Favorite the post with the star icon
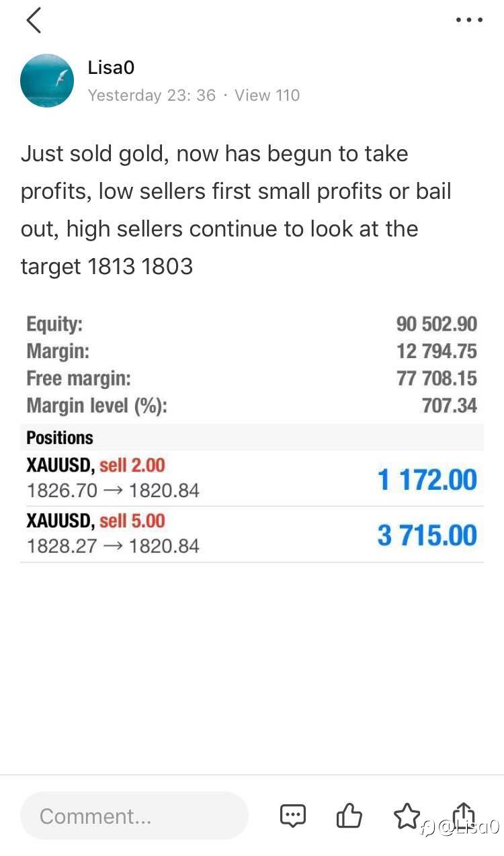 click(x=406, y=816)
